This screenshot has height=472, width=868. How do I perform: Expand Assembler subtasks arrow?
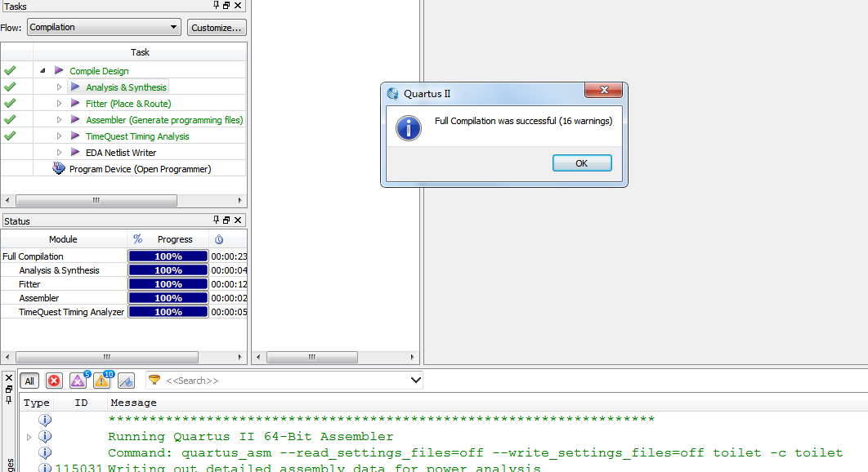click(59, 120)
